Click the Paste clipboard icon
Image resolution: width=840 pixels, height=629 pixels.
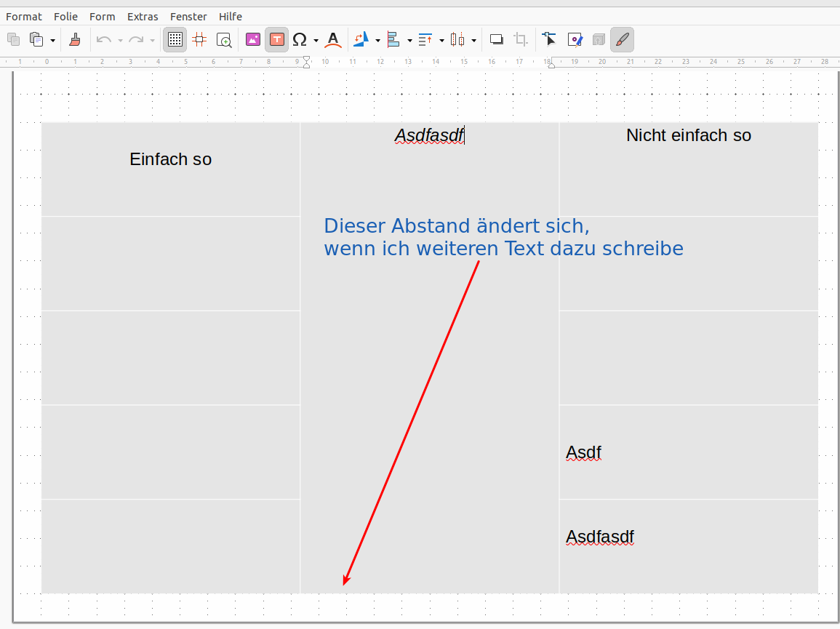(36, 39)
